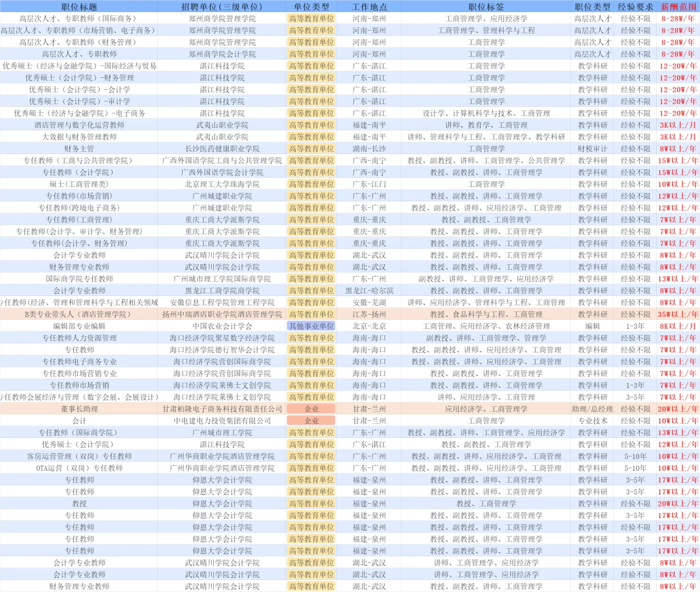The width and height of the screenshot is (700, 592).
Task: Click the 江苏-扬州 location cell
Action: pos(369,315)
